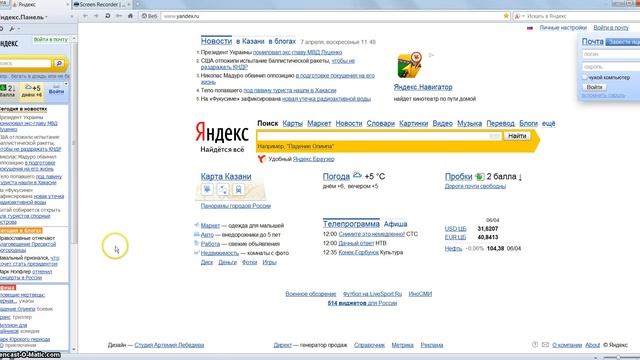Click the envelope icon in the page footer

coord(545,345)
